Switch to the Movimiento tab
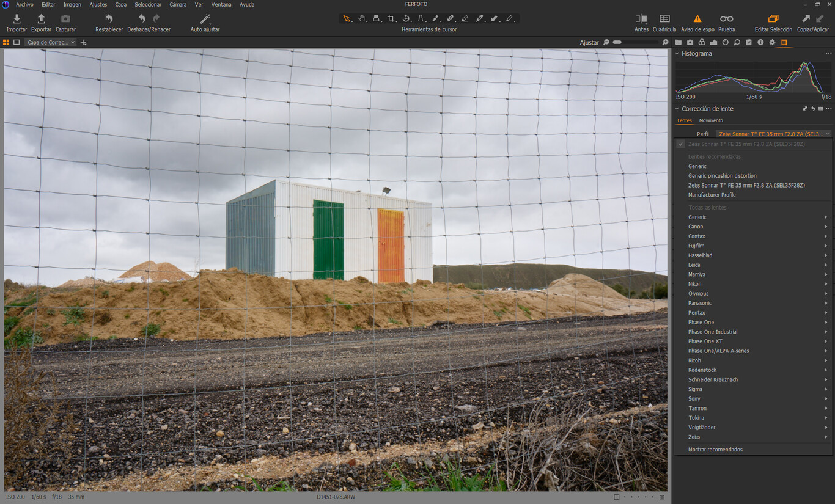The image size is (835, 504). click(x=710, y=120)
